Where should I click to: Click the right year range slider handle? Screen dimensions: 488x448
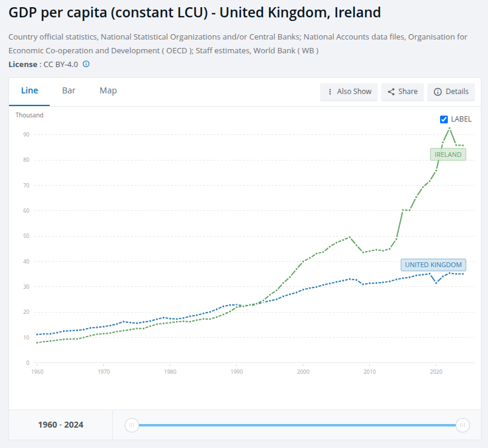(462, 425)
